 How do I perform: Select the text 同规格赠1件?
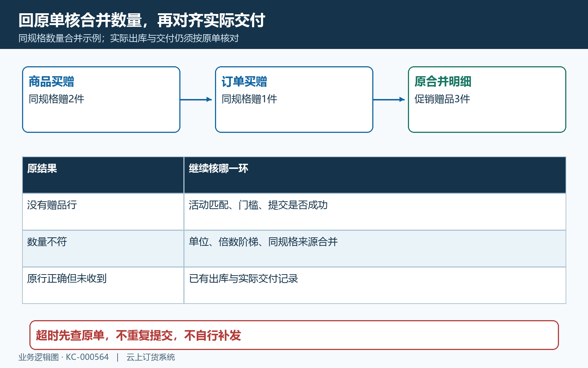250,99
